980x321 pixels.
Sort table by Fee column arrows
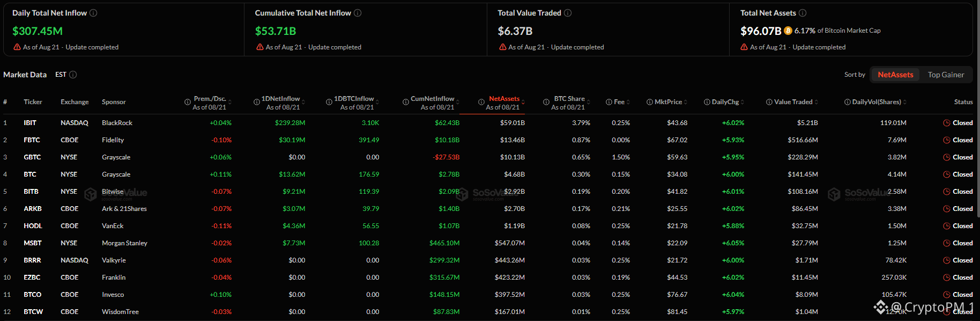(x=628, y=102)
